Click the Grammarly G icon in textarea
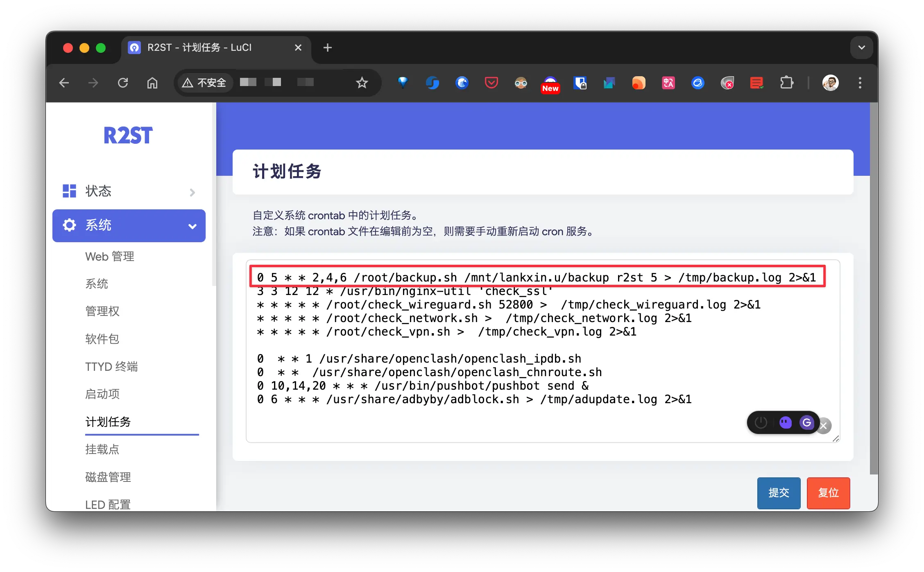 (806, 422)
